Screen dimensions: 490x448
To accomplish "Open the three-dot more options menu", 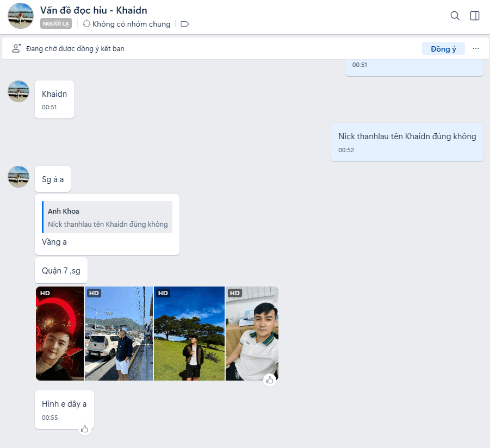I will click(476, 48).
